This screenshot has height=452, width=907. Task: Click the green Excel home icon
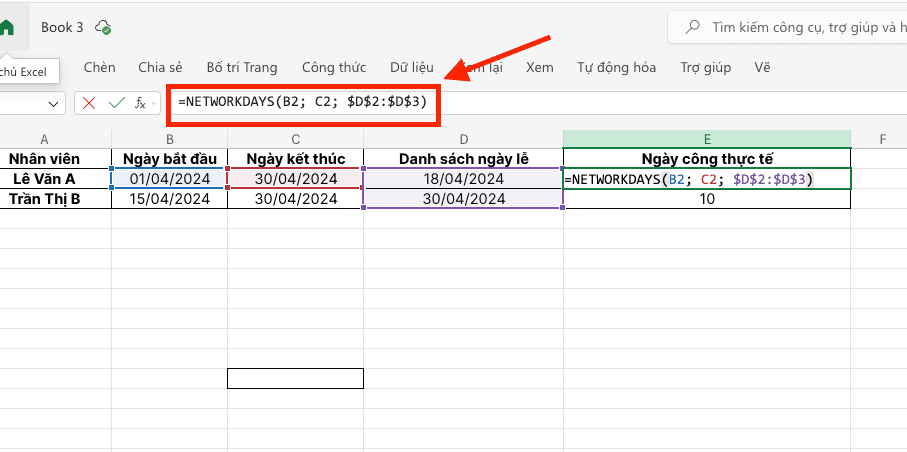tap(7, 27)
